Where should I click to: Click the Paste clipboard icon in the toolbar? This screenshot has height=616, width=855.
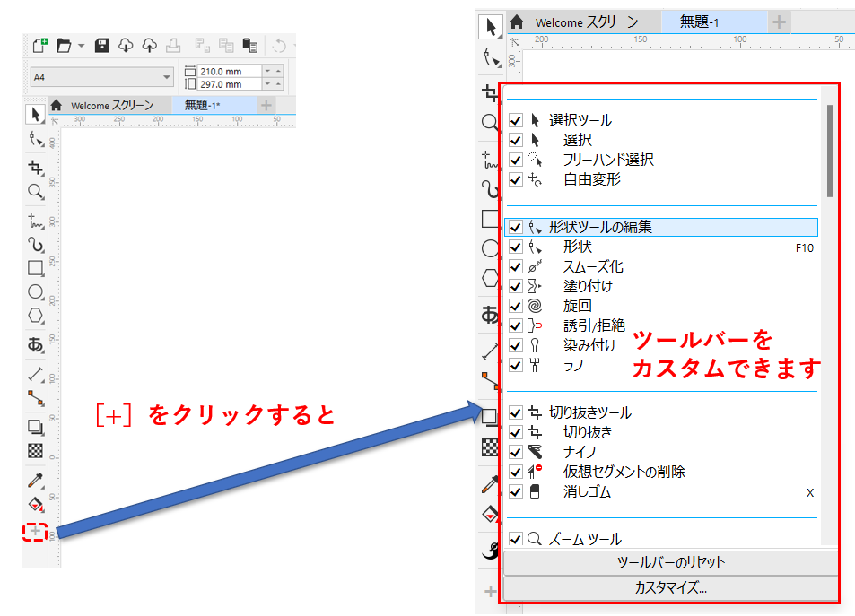[250, 45]
